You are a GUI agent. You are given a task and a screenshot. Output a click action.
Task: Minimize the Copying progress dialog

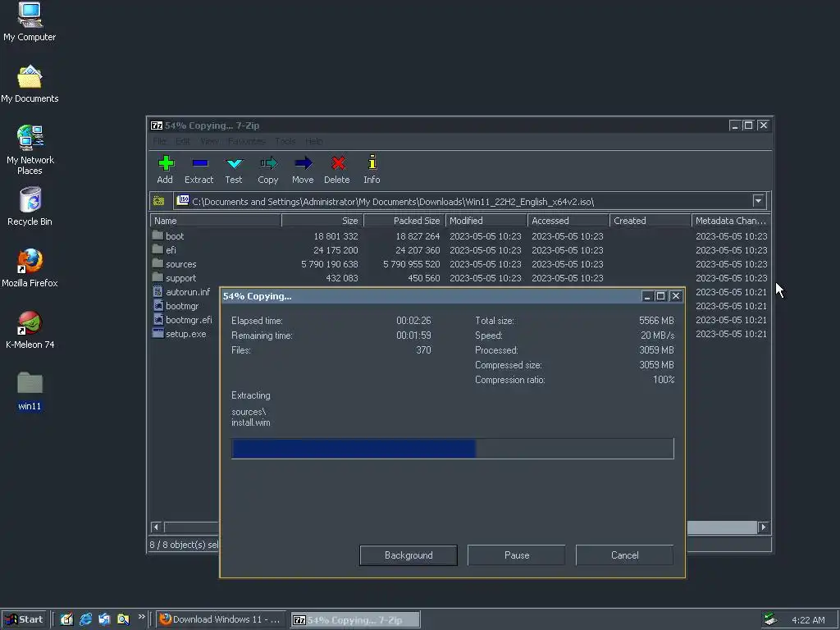[646, 296]
